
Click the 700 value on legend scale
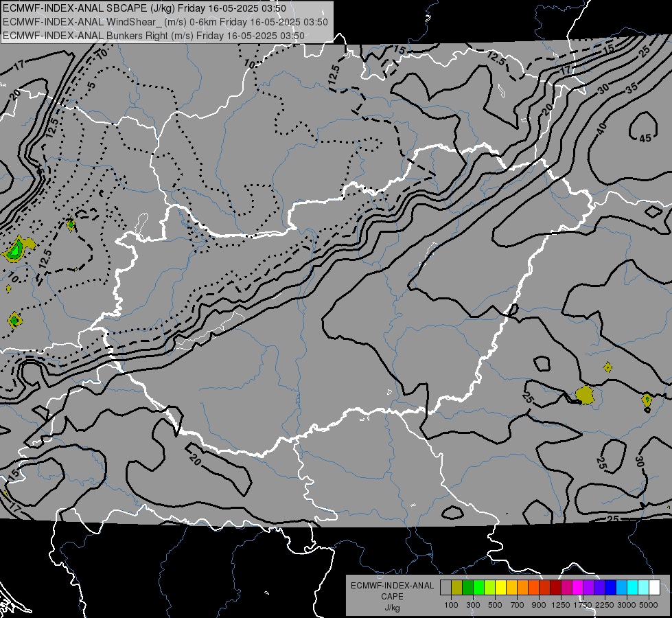point(518,605)
